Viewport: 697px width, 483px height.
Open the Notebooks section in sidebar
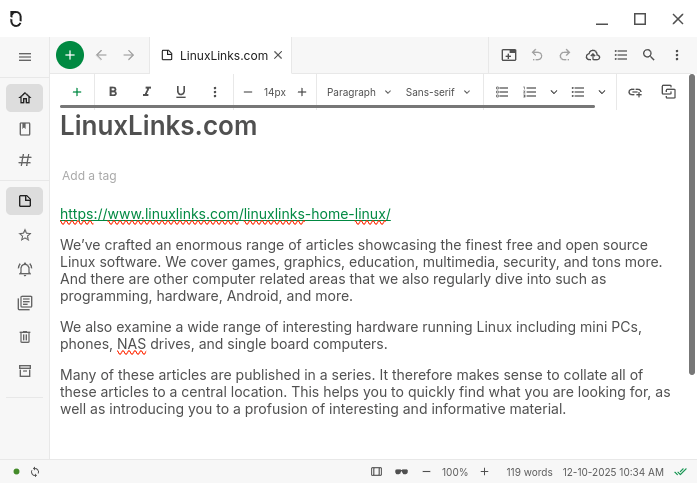(x=25, y=129)
